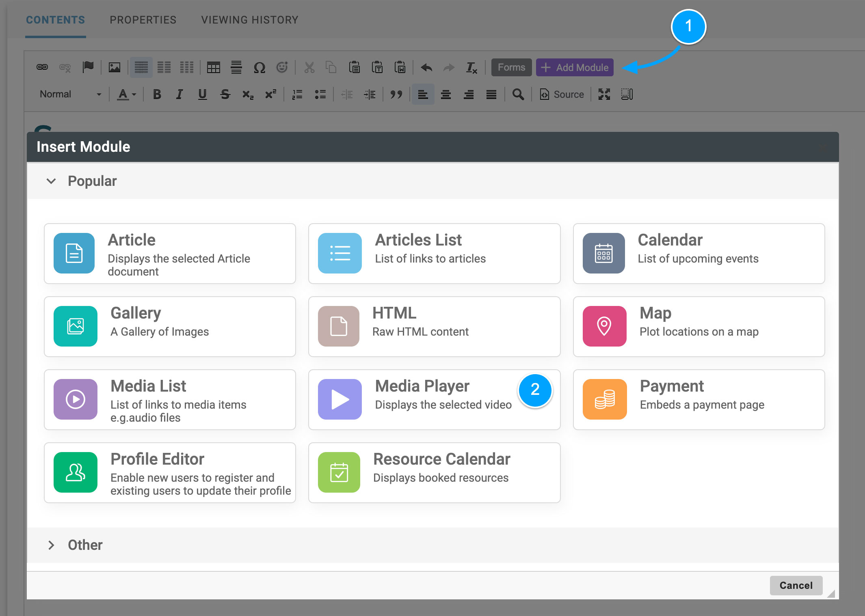Click the Insert Table icon

(213, 67)
